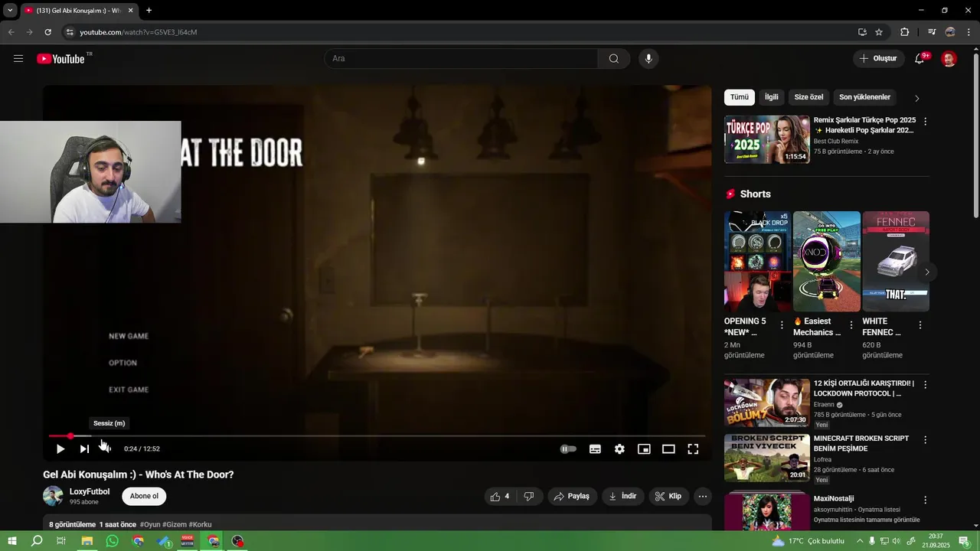
Task: Open MINECRAFT BROKEN SCRIPT BENİM PEŞİMDE title
Action: 861,444
